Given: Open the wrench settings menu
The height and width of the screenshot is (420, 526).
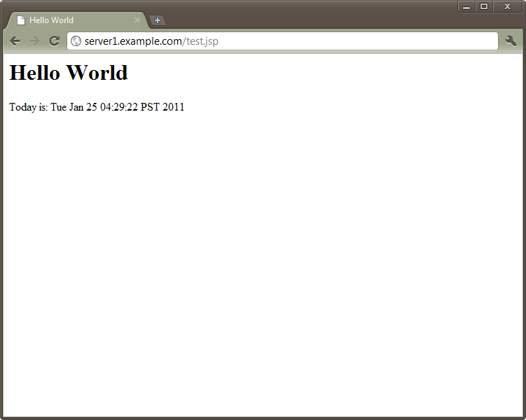Looking at the screenshot, I should click(511, 41).
